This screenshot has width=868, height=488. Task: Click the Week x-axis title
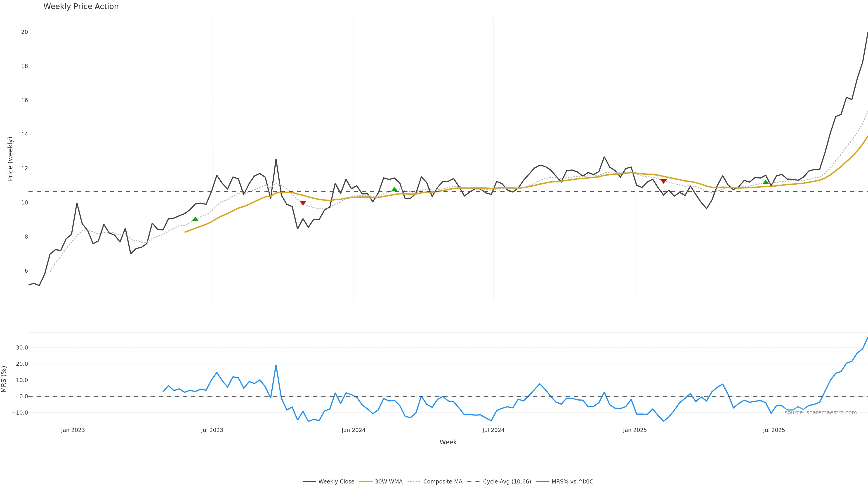click(448, 442)
